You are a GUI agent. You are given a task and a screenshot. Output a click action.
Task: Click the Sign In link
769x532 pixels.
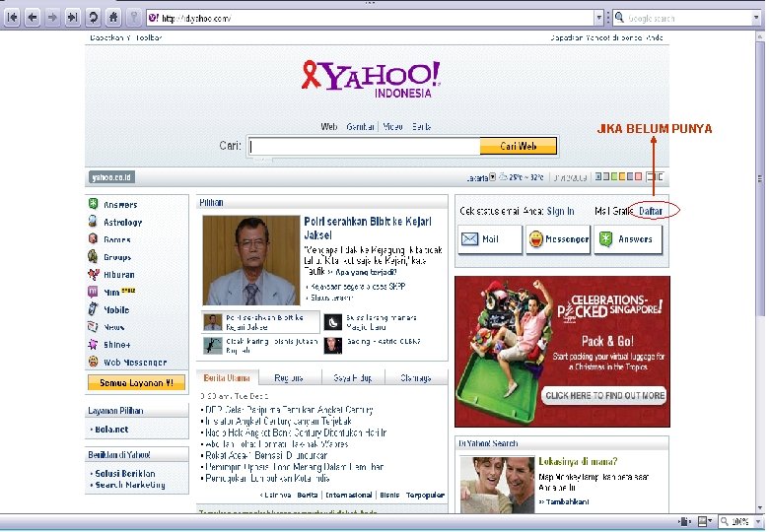point(560,211)
